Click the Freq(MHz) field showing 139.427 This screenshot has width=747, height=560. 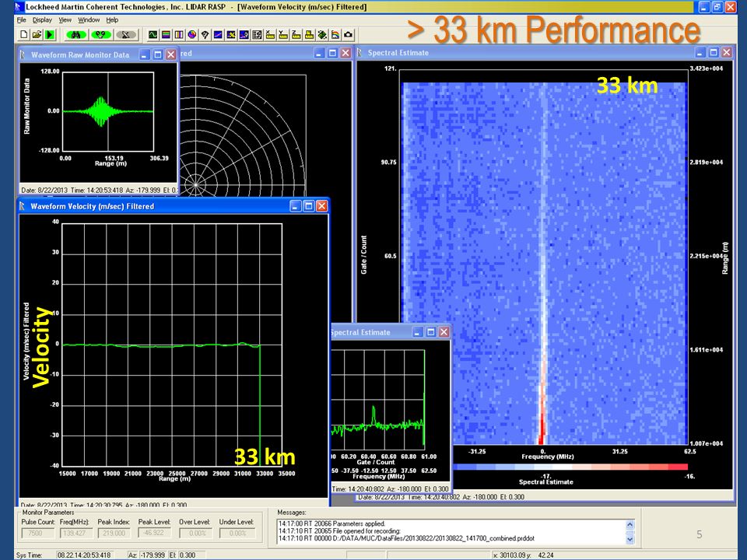[x=75, y=534]
